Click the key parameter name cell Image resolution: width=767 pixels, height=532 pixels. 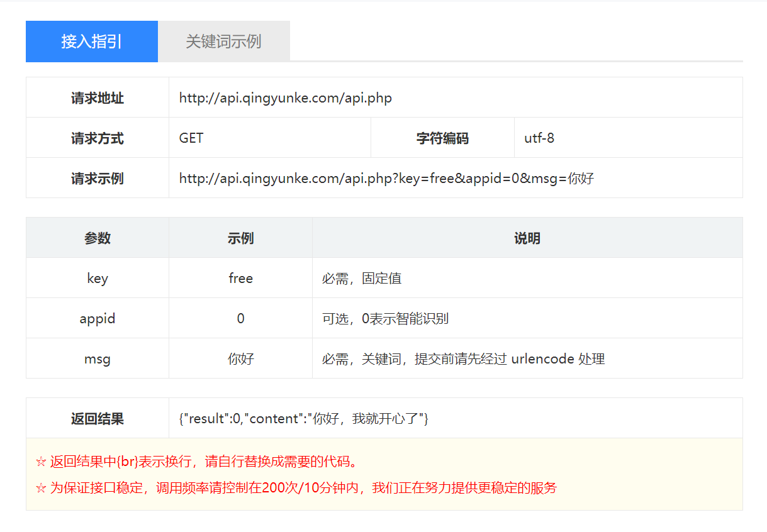pyautogui.click(x=98, y=279)
